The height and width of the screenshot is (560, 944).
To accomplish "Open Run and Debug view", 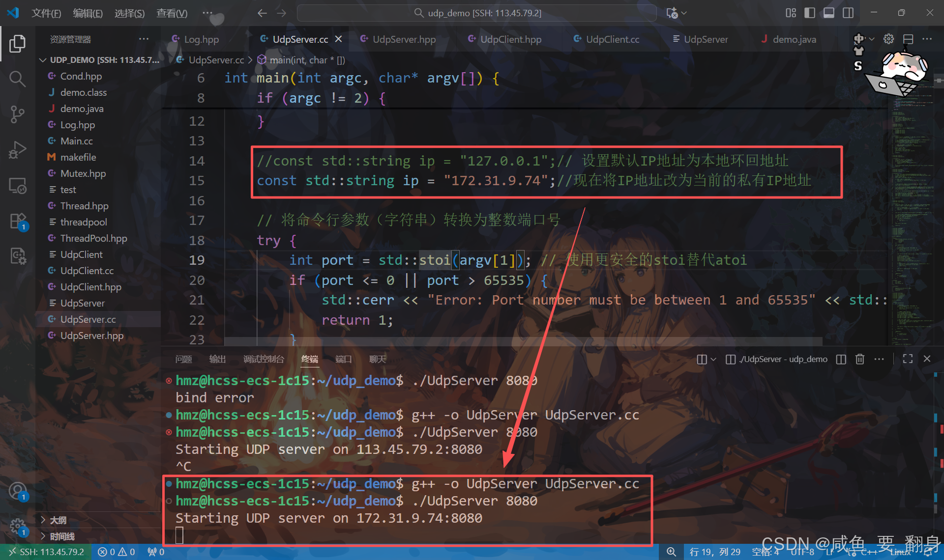I will 17,150.
